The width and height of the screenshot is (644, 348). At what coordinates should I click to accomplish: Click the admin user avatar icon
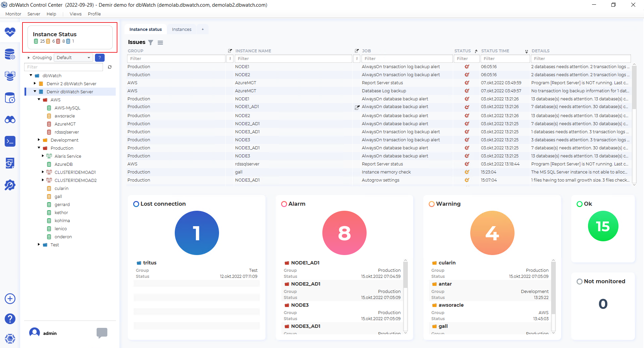pos(35,333)
